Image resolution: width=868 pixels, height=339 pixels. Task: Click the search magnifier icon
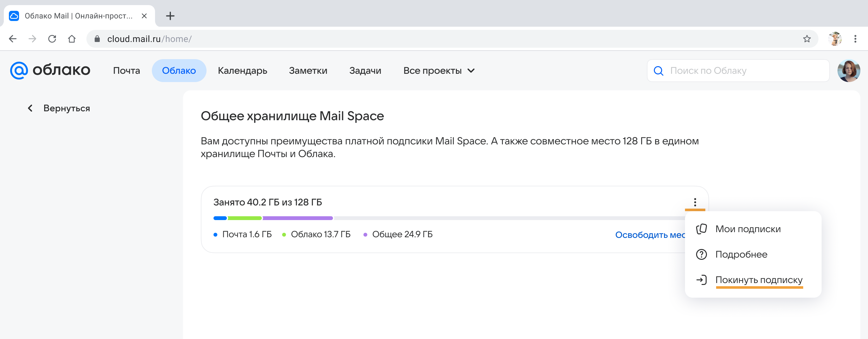(x=658, y=71)
